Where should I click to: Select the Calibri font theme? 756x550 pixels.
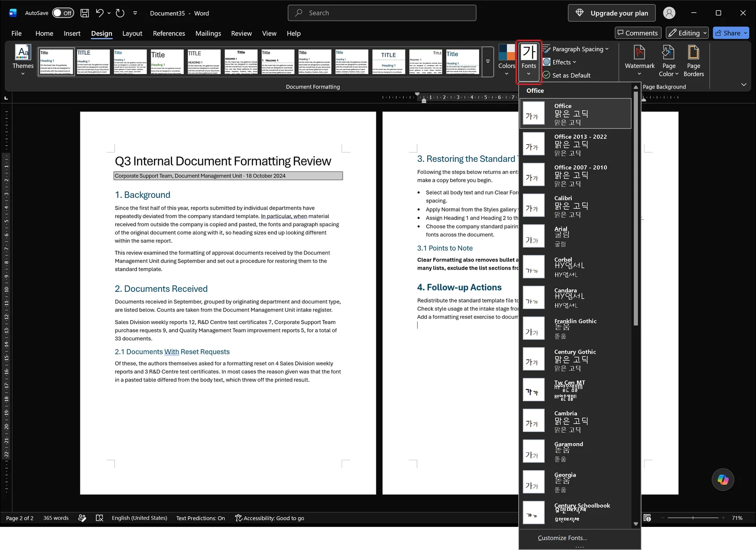coord(576,205)
